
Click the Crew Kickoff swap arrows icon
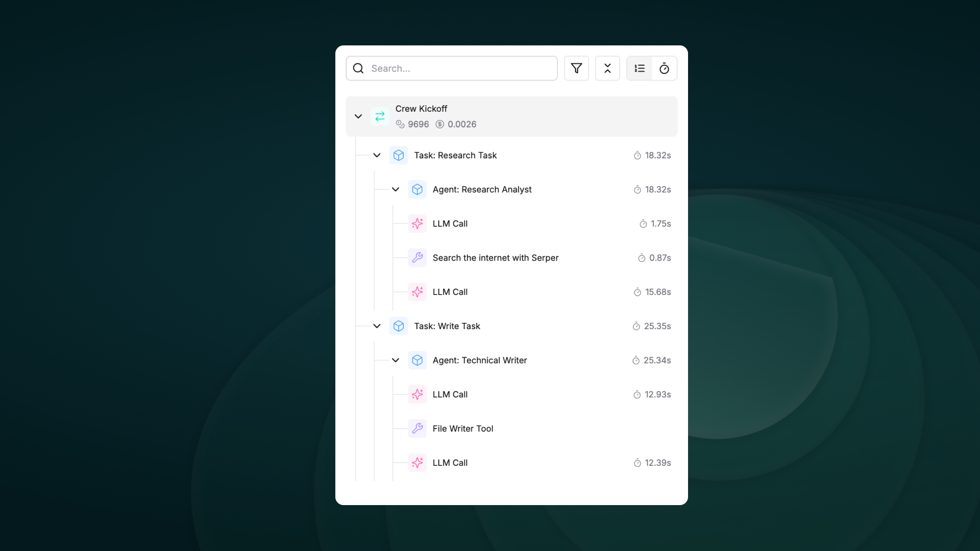pyautogui.click(x=380, y=116)
